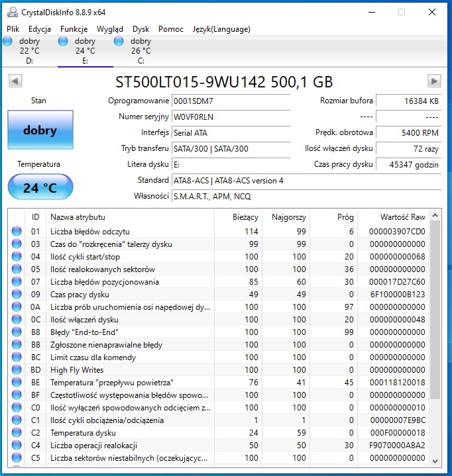Click status orb of attribute BE row
Image resolution: width=452 pixels, height=476 pixels.
[17, 382]
